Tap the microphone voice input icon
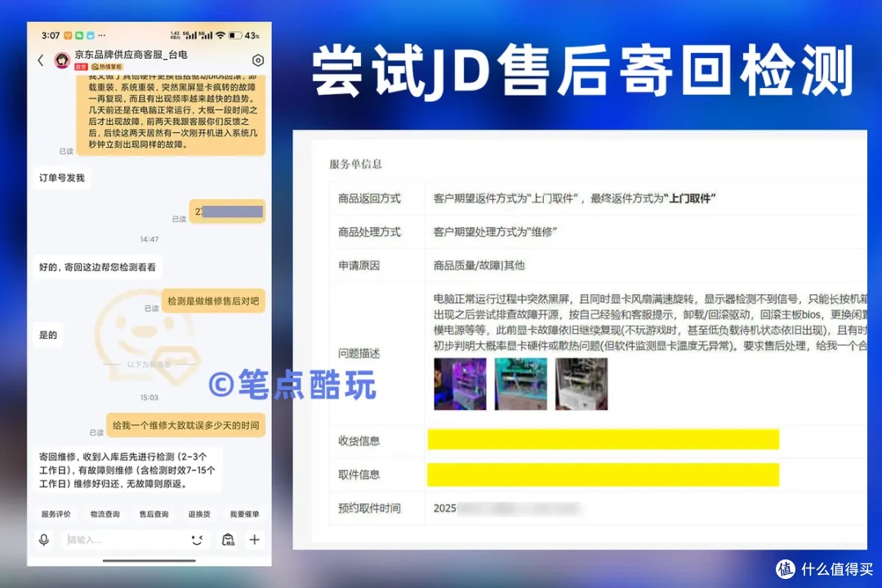Image resolution: width=882 pixels, height=588 pixels. (44, 540)
